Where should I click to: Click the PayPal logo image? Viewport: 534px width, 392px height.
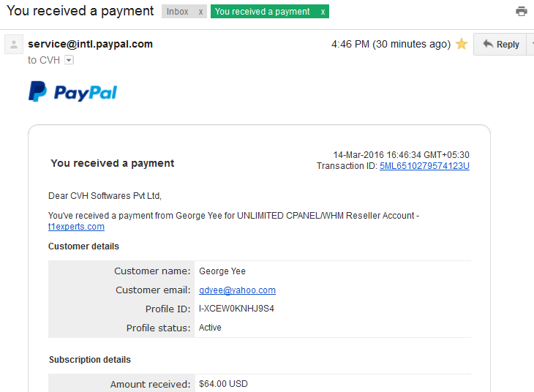pyautogui.click(x=72, y=91)
